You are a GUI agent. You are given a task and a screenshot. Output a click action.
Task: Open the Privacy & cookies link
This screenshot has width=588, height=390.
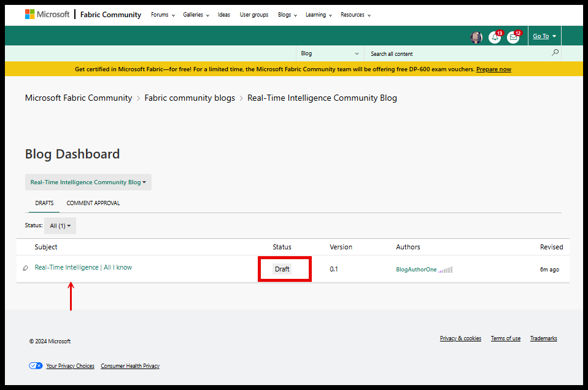(460, 338)
